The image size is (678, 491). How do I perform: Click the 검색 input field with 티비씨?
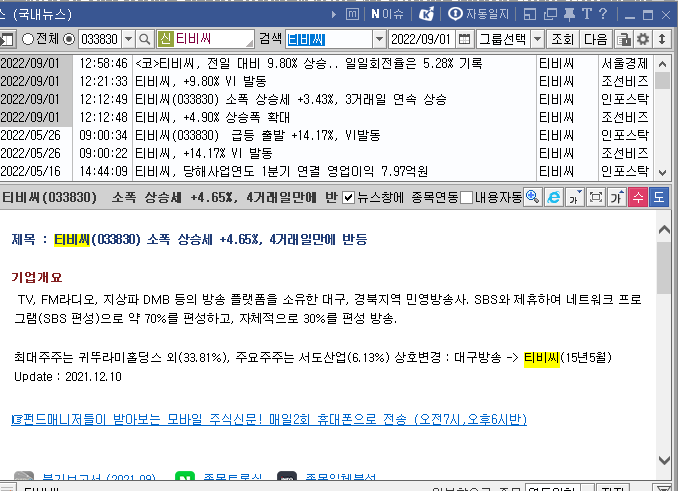click(x=329, y=39)
